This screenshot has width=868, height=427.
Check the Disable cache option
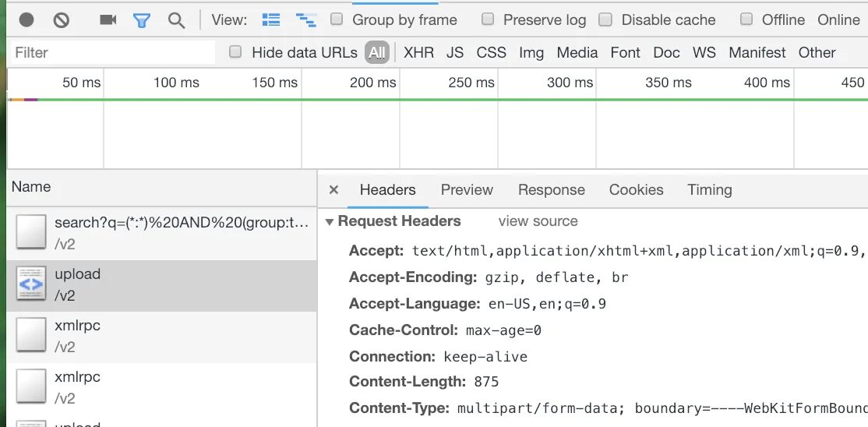pos(605,19)
